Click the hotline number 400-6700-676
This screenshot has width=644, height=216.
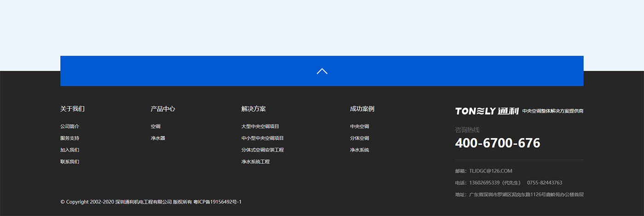coord(497,143)
